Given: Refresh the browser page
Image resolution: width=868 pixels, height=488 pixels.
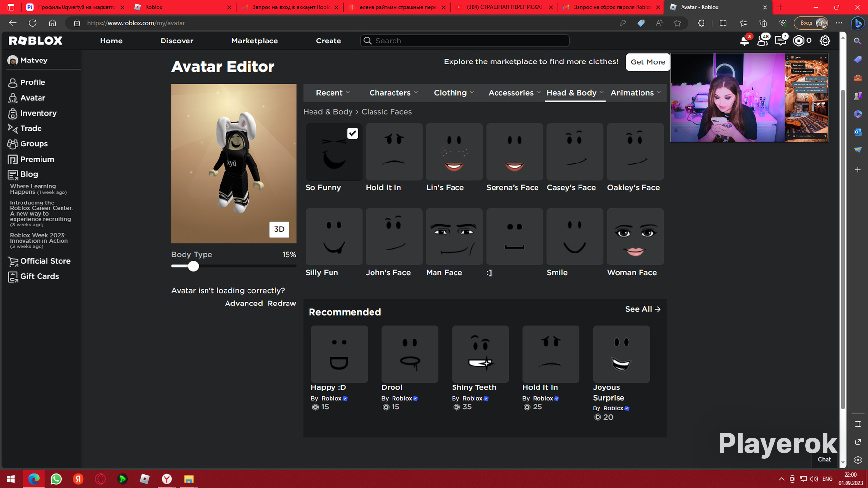Looking at the screenshot, I should (x=33, y=23).
